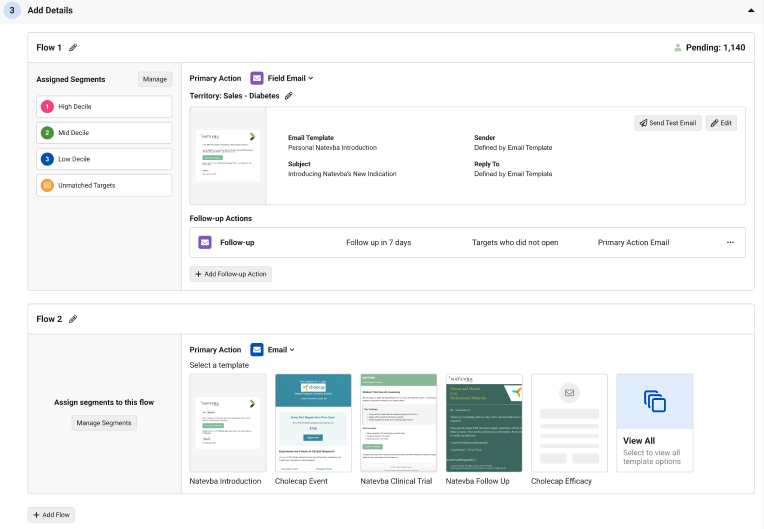Click the pencil icon next to Flow 1
Screen dimensions: 764x529
point(73,48)
